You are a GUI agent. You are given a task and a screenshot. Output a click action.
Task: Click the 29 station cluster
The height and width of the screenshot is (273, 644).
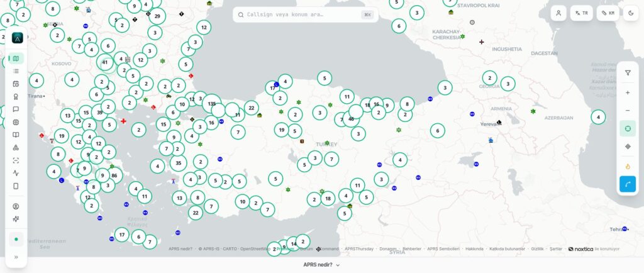(x=157, y=16)
